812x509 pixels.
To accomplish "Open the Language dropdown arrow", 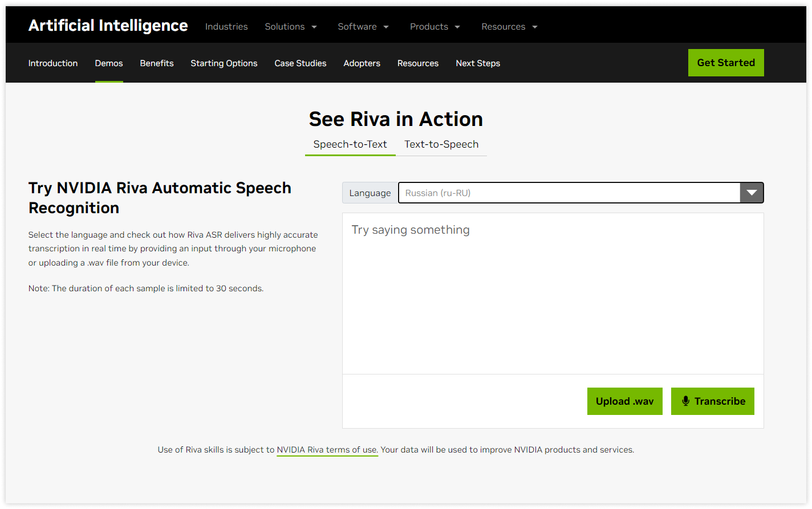I will pos(752,193).
